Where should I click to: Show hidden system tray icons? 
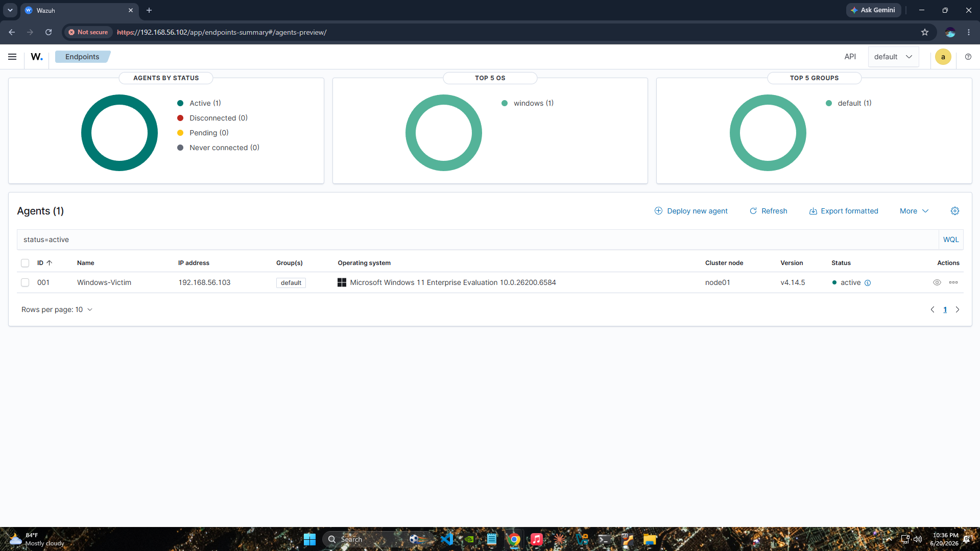click(889, 539)
